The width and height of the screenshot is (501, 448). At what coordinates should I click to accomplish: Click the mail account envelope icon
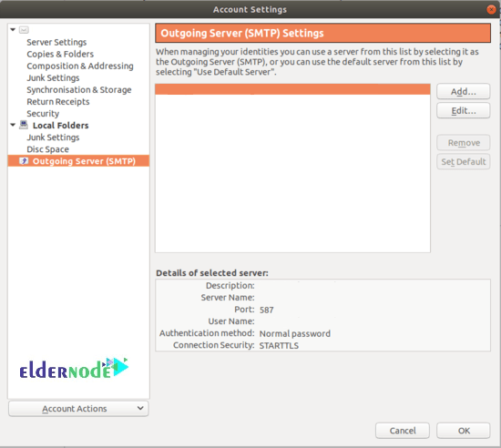click(x=24, y=30)
